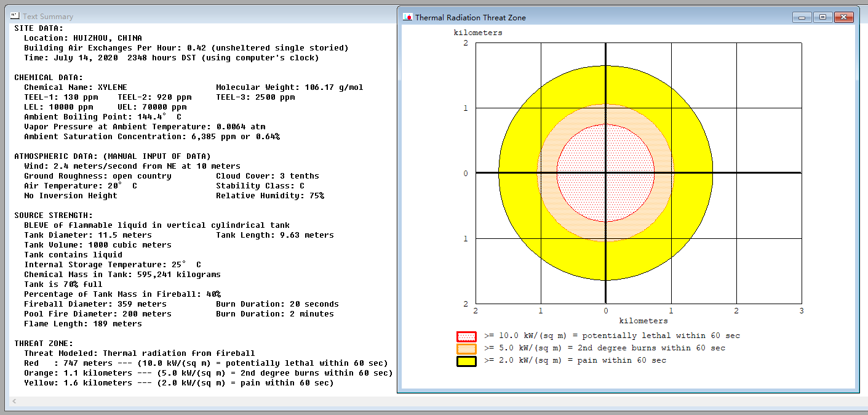Click 'Red : 747 meters' threat line
868x415 pixels.
point(206,363)
